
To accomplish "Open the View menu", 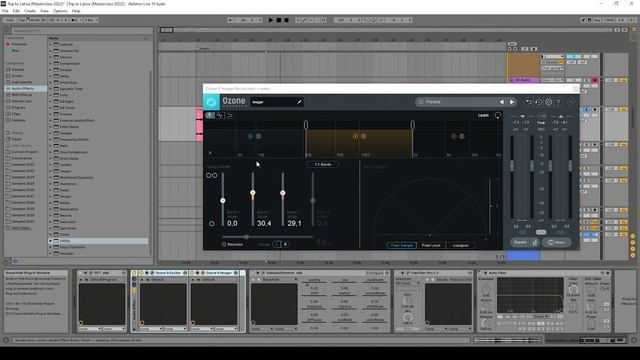I will coord(44,11).
